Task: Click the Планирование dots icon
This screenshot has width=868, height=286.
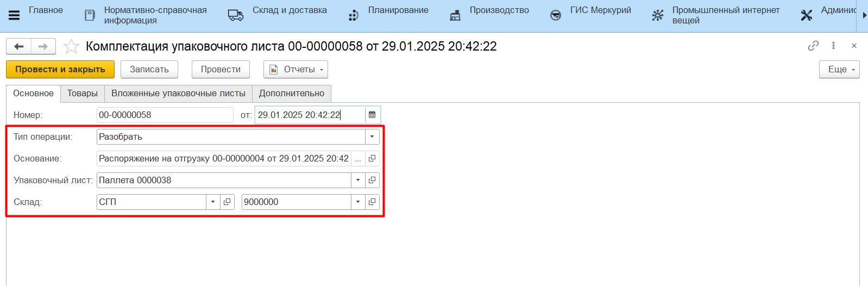Action: coord(353,15)
